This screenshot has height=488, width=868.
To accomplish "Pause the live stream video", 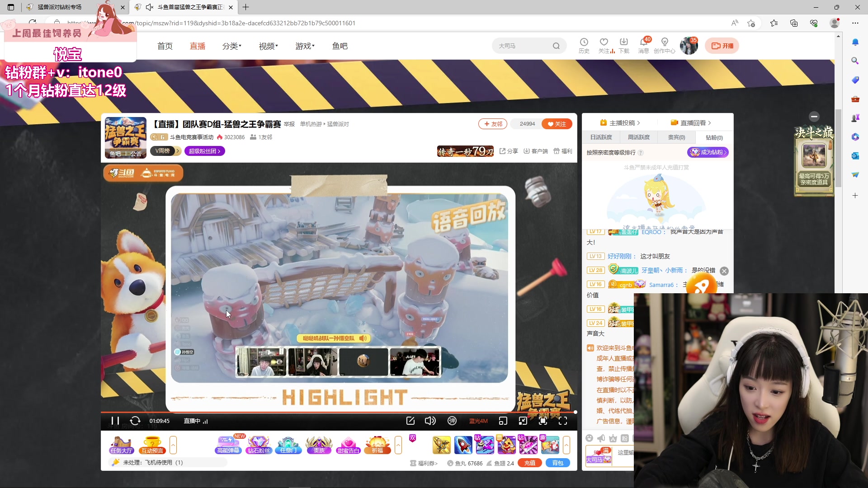I will (x=115, y=421).
